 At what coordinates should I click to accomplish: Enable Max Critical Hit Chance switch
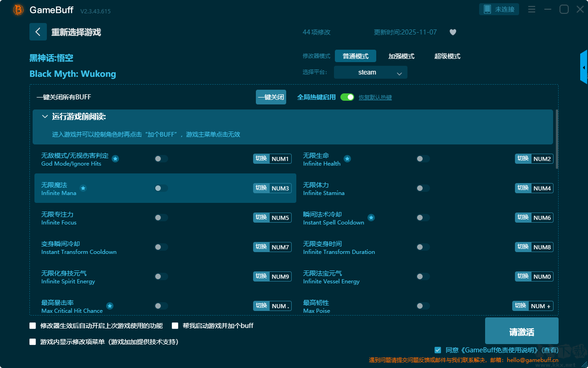click(161, 306)
